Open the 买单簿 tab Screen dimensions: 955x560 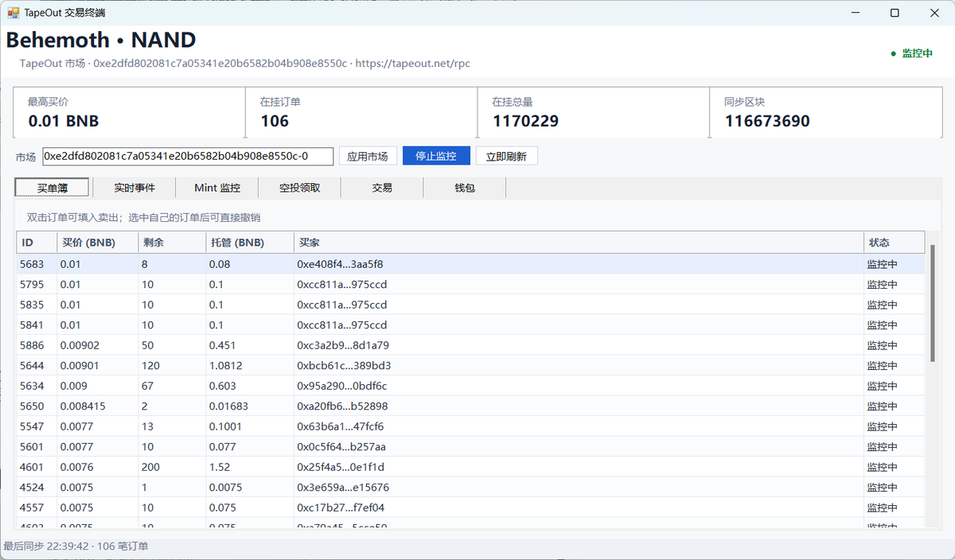click(x=52, y=188)
